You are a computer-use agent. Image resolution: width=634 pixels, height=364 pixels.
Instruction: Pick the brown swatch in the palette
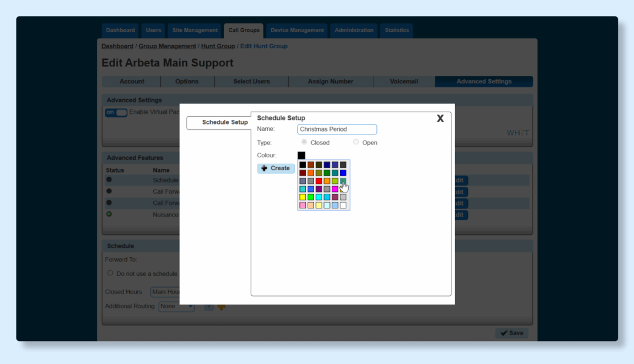pos(311,164)
